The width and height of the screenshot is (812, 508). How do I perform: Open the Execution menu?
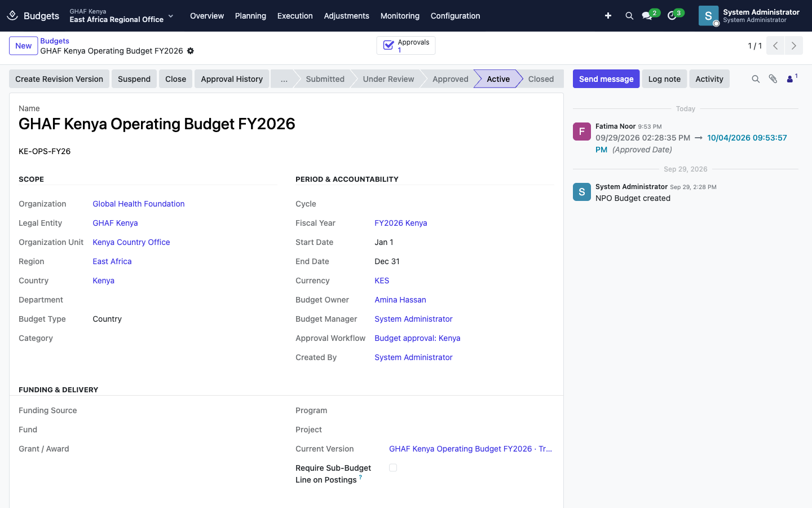coord(295,16)
